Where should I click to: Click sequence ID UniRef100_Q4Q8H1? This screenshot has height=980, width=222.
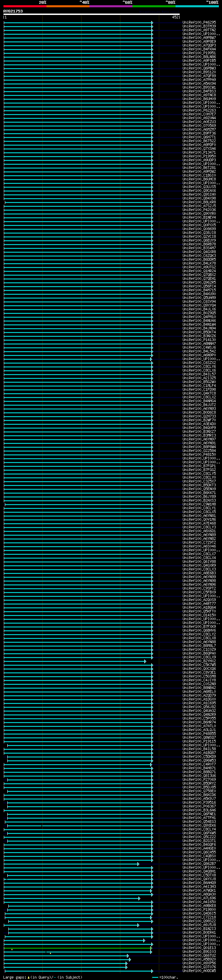point(199,871)
